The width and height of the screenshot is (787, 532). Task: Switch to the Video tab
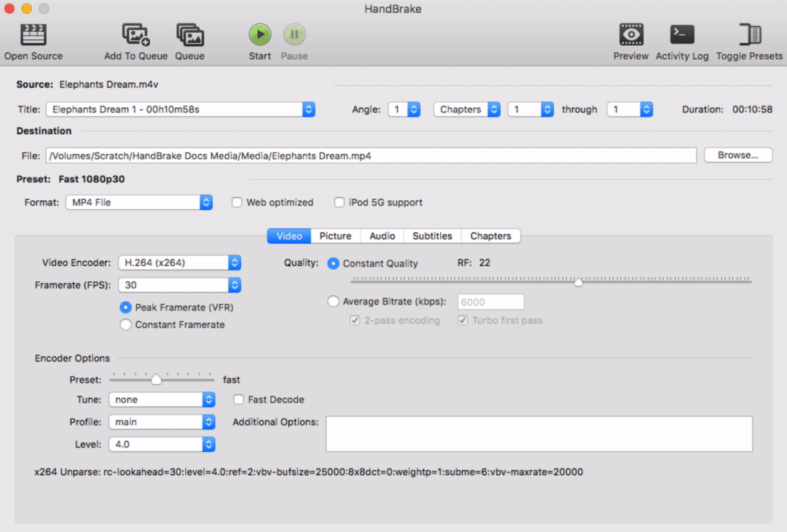point(289,236)
